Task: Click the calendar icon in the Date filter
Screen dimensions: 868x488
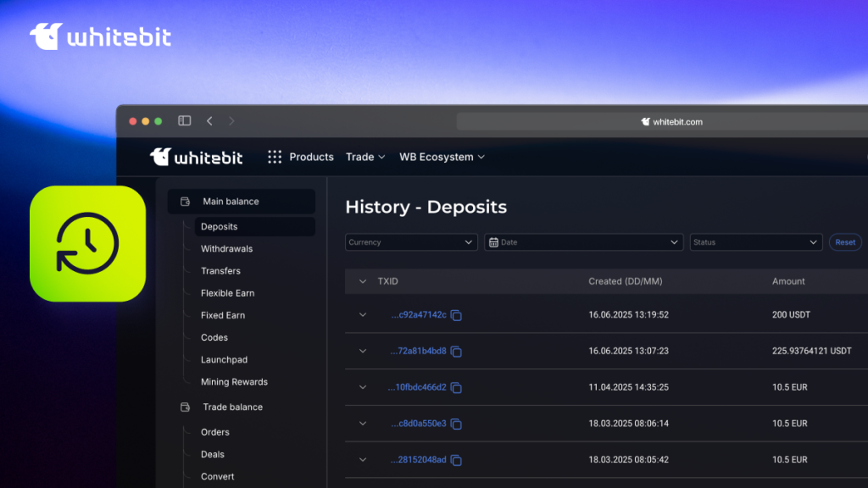Action: point(493,242)
